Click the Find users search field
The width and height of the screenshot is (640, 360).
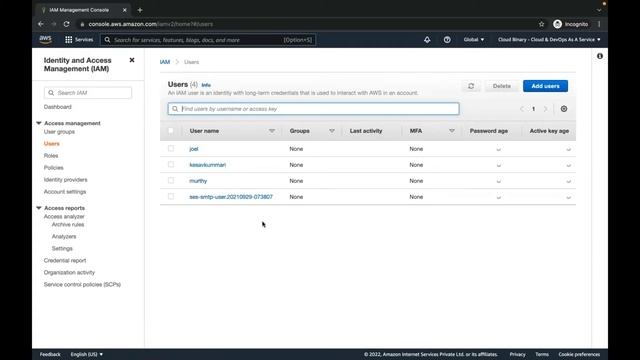pyautogui.click(x=313, y=109)
